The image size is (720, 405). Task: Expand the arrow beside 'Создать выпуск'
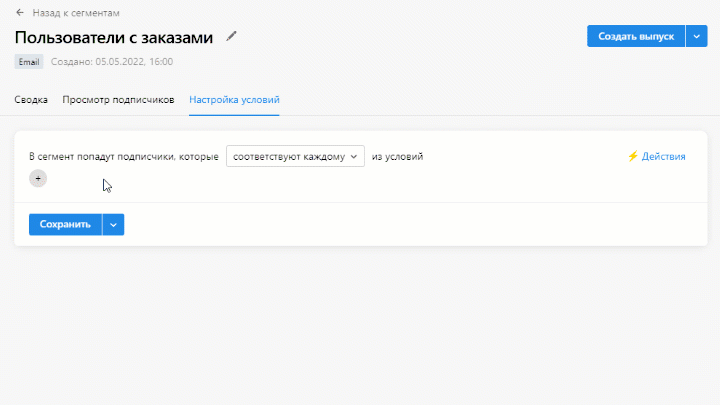pos(697,36)
